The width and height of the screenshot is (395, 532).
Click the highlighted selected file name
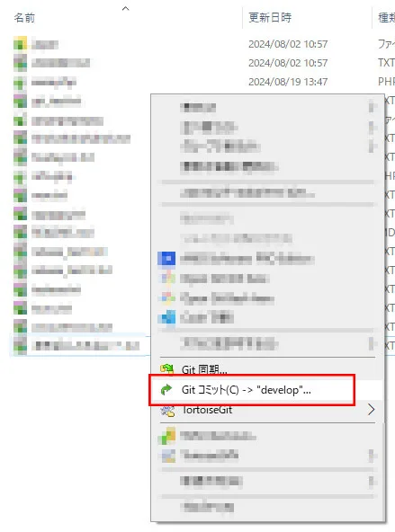click(x=85, y=346)
